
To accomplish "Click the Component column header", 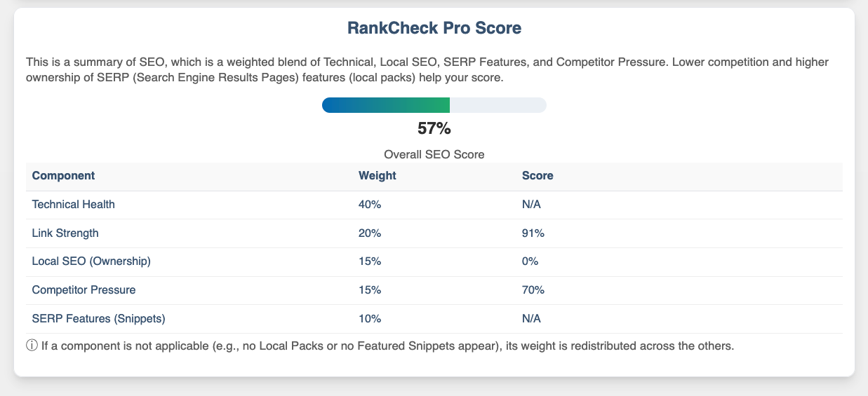I will pos(63,175).
